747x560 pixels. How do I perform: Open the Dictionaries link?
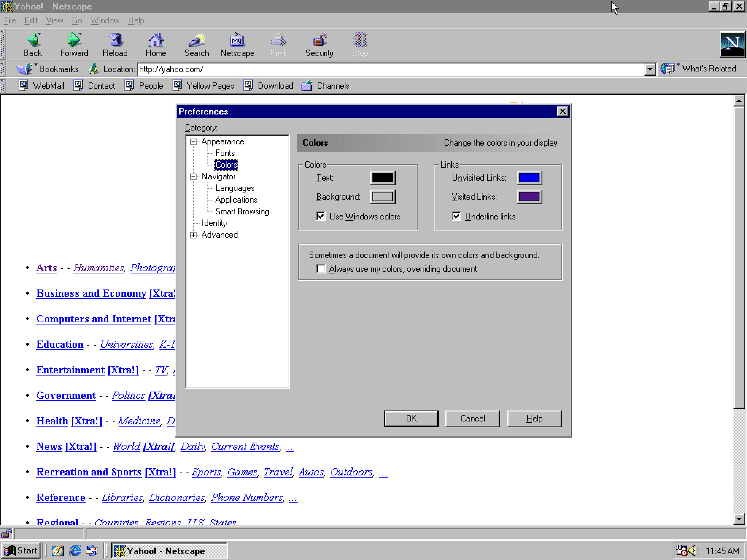177,498
